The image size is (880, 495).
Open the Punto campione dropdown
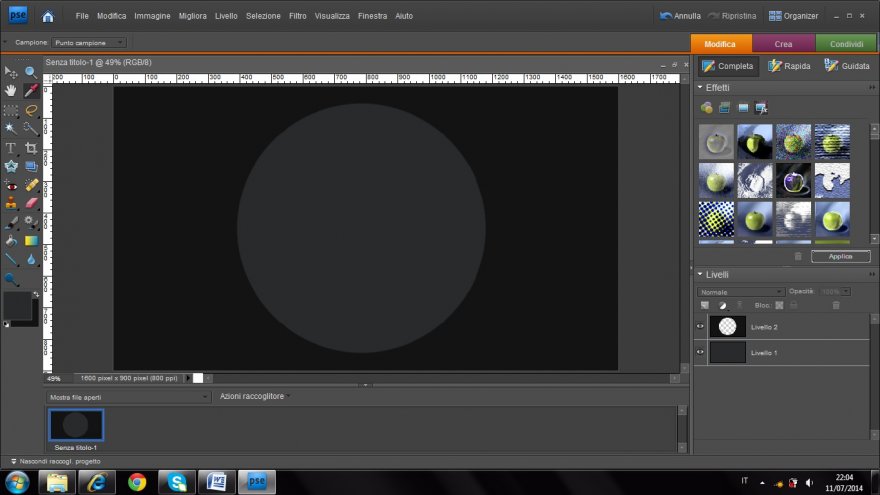pos(88,42)
